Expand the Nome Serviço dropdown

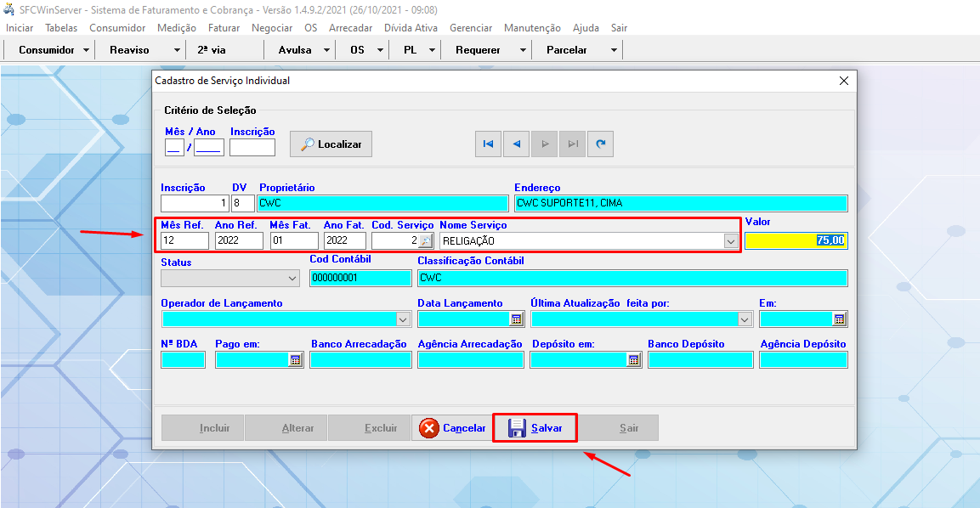730,241
